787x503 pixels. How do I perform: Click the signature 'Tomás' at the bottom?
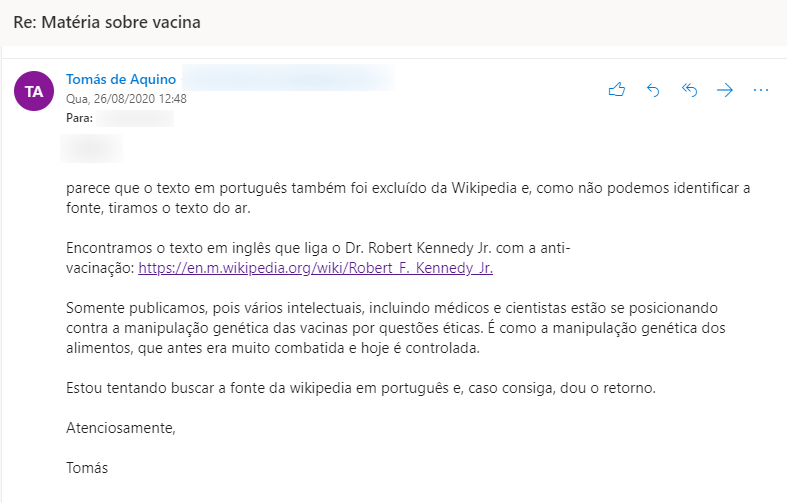coord(87,468)
